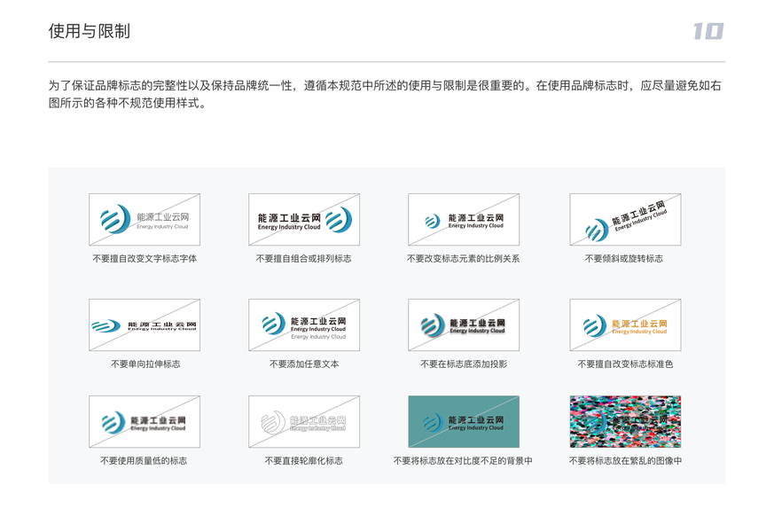Click the caption 不要擅自改变文字标志字体

[x=145, y=259]
